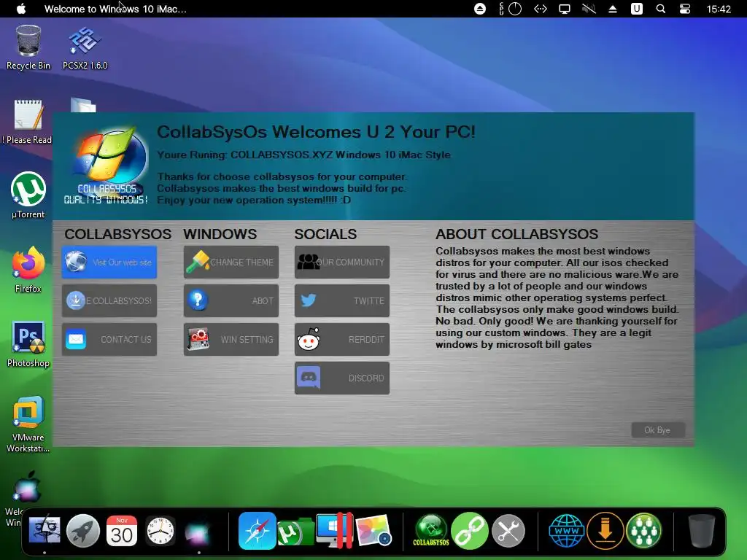Click the power icon in menu bar

[x=515, y=9]
